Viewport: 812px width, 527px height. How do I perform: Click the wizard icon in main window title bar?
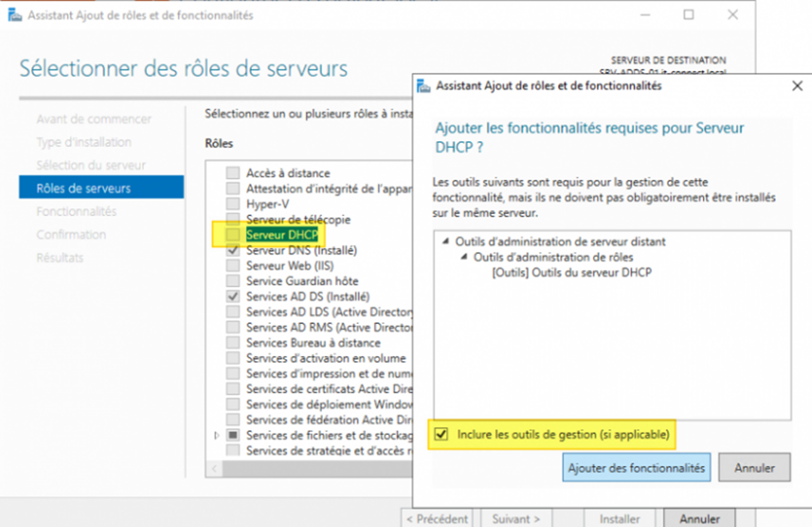[x=15, y=15]
